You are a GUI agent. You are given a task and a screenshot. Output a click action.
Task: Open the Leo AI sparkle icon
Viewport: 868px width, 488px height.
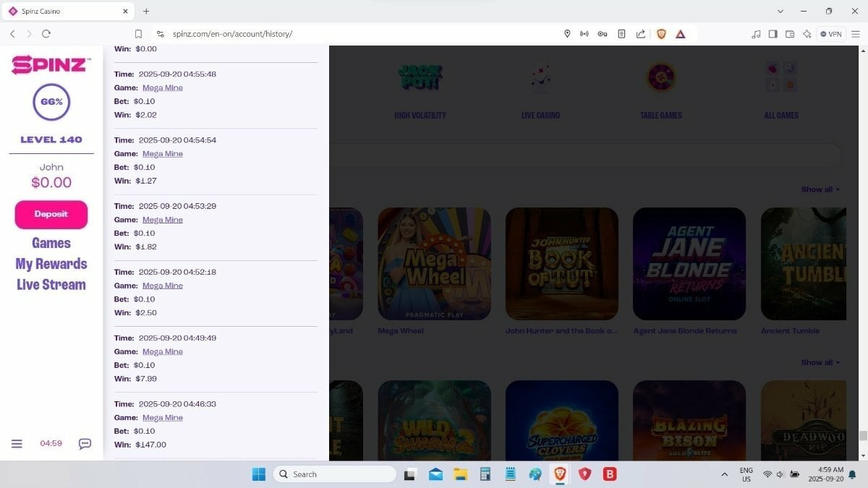click(x=807, y=34)
